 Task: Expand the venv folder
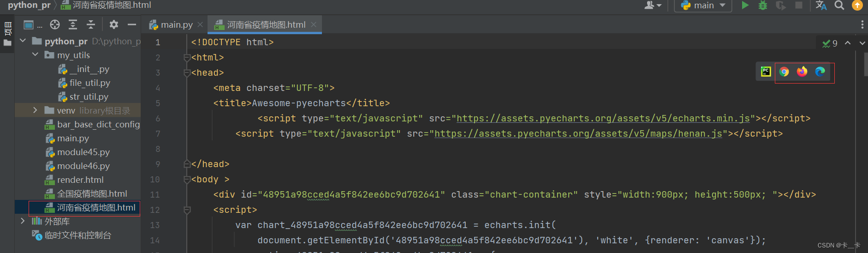tap(35, 110)
